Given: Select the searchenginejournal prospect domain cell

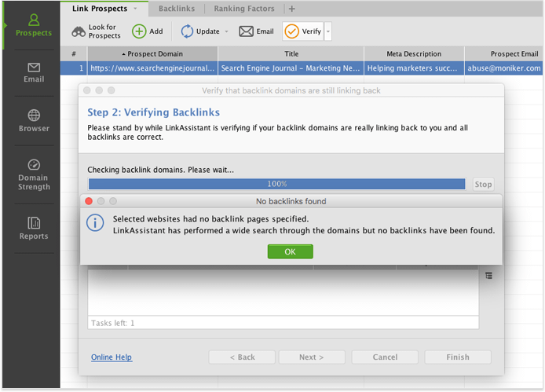Looking at the screenshot, I should click(x=152, y=68).
